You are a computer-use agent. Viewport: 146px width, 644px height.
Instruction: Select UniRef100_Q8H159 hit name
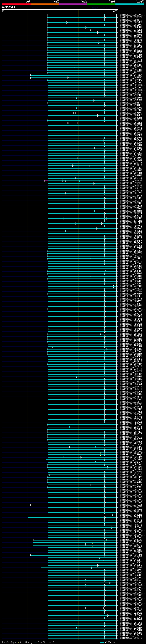click(131, 113)
